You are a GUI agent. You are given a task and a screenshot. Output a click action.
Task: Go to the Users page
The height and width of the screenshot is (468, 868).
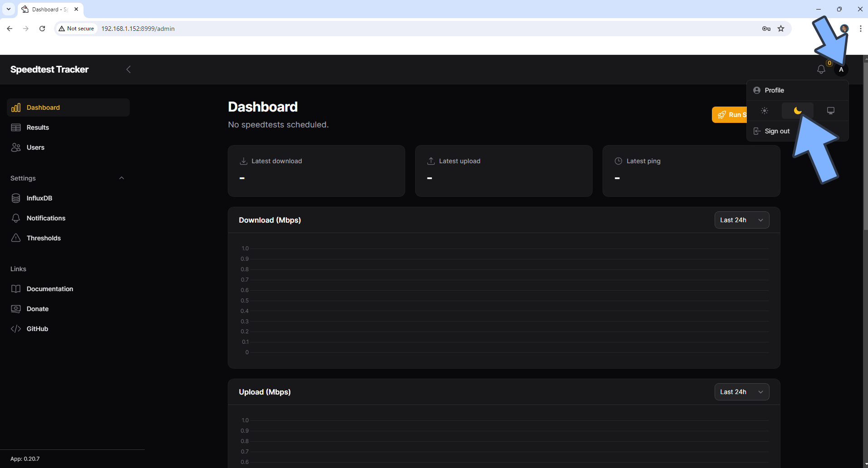pyautogui.click(x=69, y=147)
